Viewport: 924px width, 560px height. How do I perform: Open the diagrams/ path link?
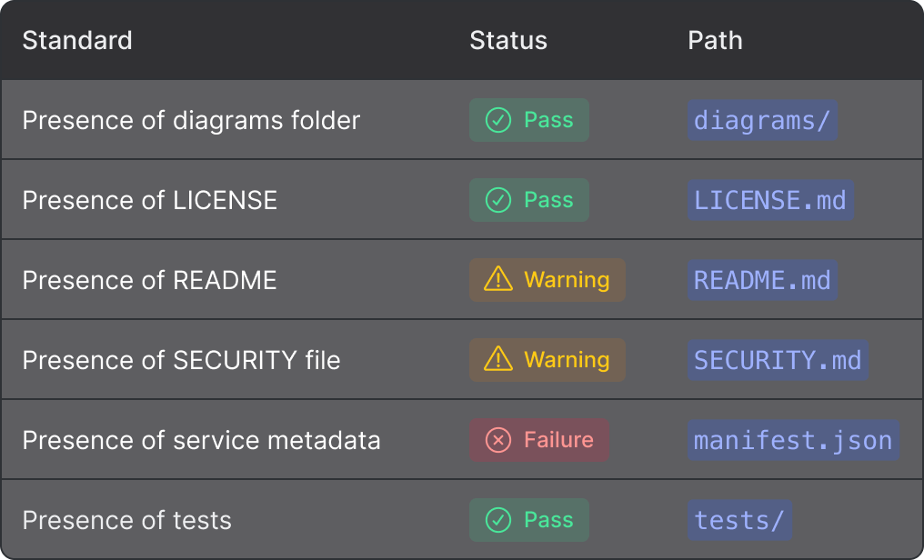(x=762, y=119)
